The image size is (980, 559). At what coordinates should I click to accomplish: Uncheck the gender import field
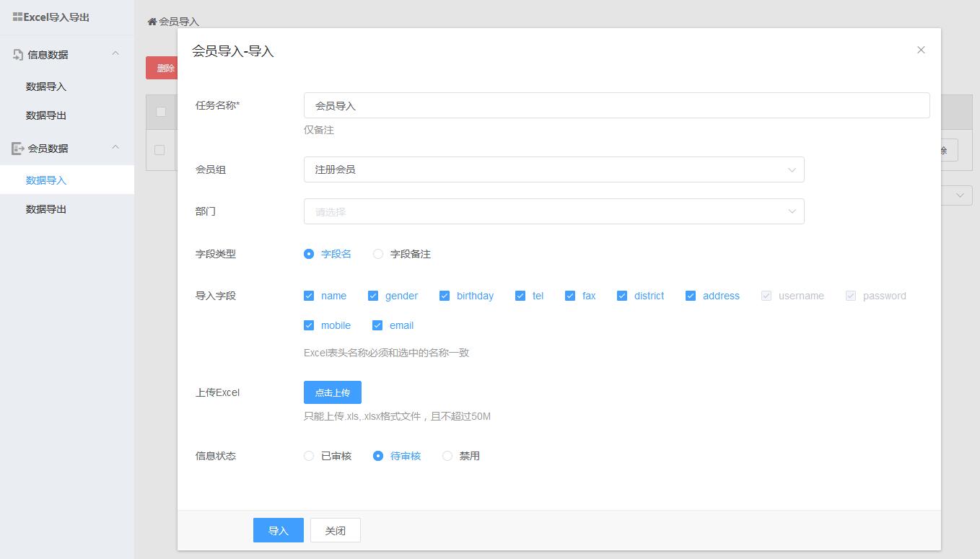373,296
